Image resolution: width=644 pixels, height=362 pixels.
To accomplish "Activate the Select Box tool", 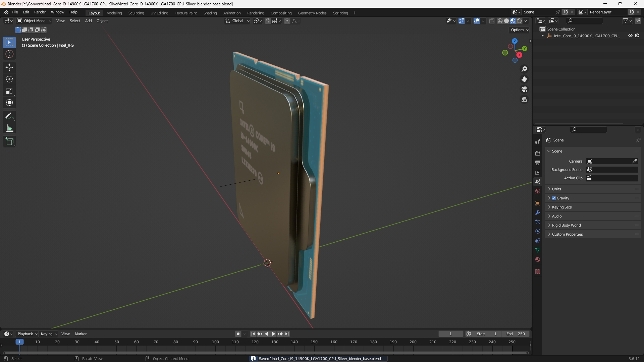I will coord(9,42).
